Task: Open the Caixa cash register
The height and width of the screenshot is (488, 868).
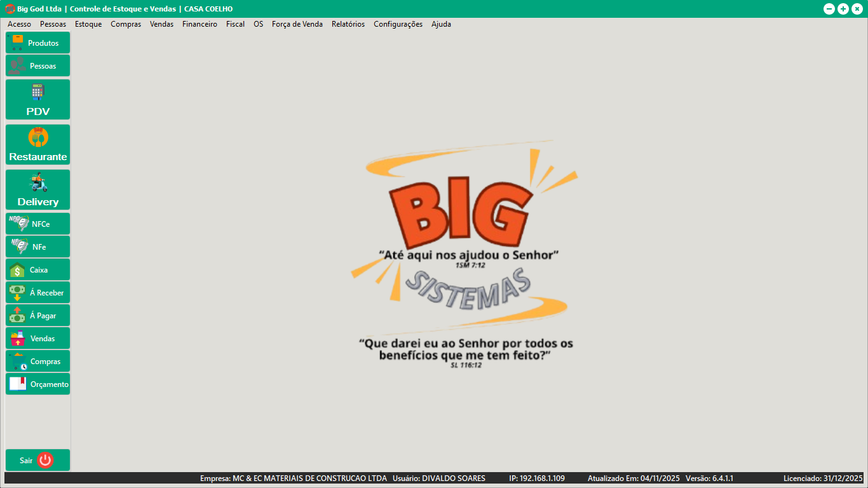Action: point(37,269)
